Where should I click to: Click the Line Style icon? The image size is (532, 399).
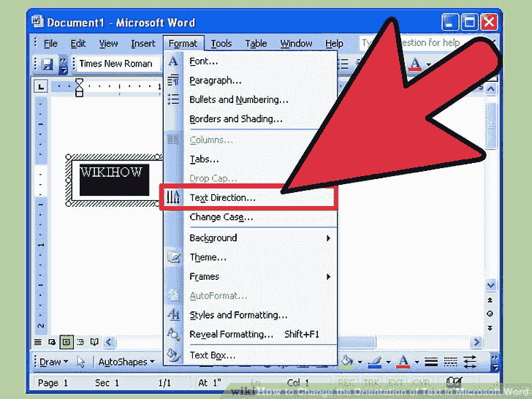(x=431, y=362)
